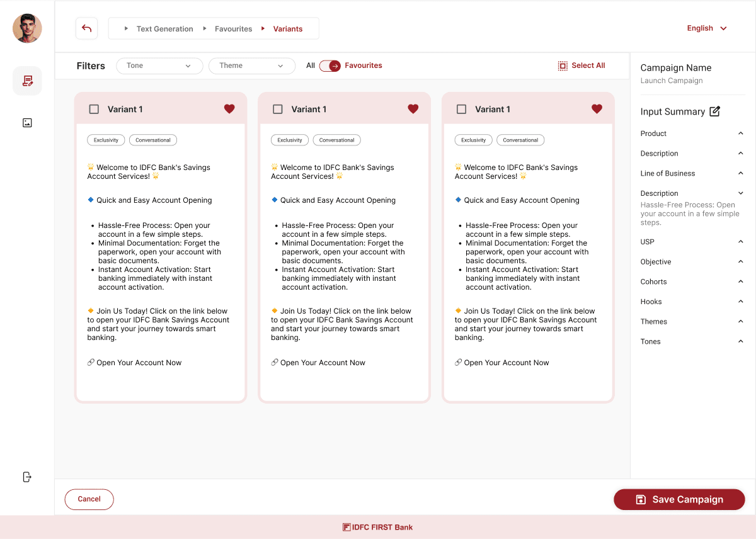Expand the Themes section

coord(741,322)
